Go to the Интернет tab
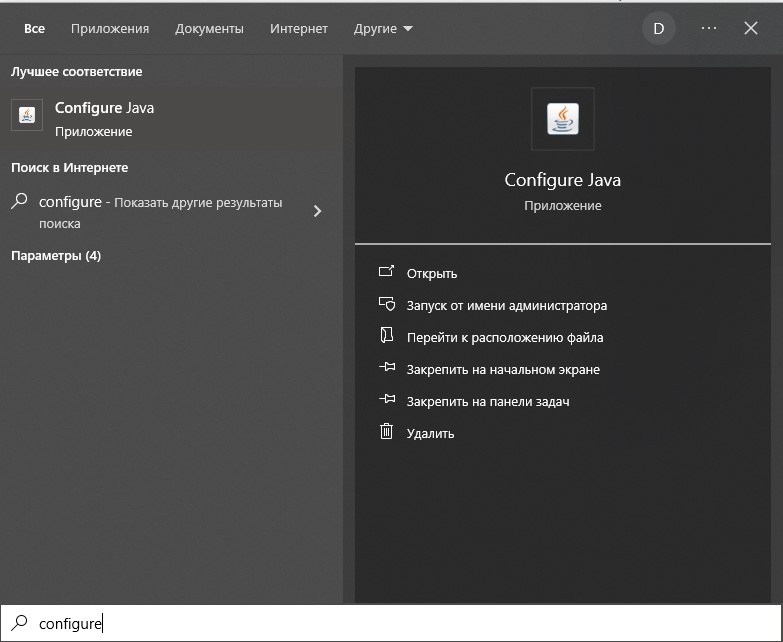This screenshot has width=783, height=642. coord(299,28)
